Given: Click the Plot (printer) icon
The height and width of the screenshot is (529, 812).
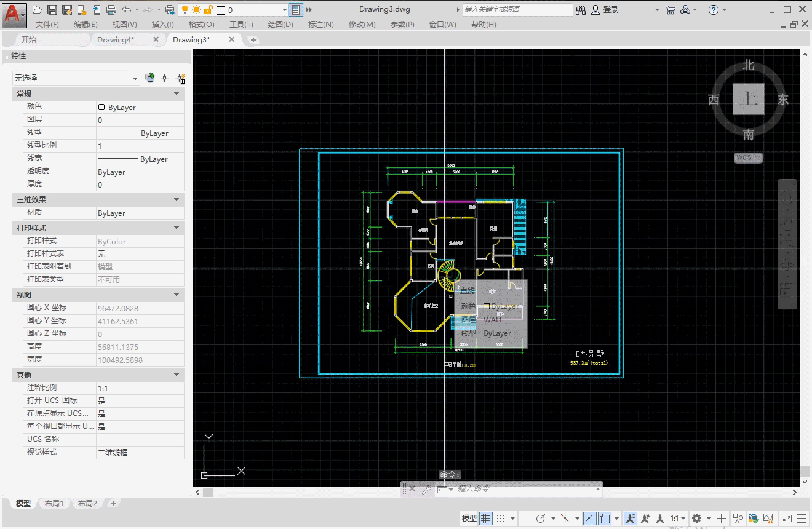Looking at the screenshot, I should [x=111, y=10].
